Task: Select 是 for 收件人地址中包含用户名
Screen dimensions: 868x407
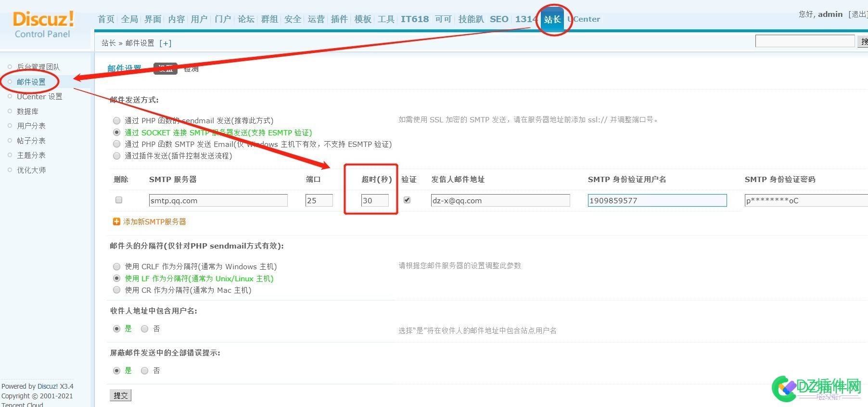Action: tap(116, 329)
